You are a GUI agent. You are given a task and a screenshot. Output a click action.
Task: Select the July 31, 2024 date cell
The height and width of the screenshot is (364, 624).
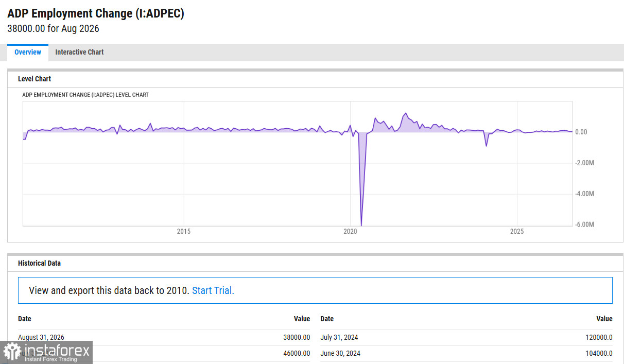(339, 337)
